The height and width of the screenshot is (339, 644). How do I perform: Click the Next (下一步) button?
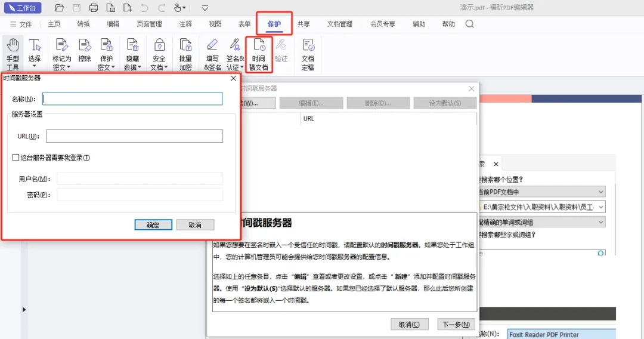click(x=456, y=325)
